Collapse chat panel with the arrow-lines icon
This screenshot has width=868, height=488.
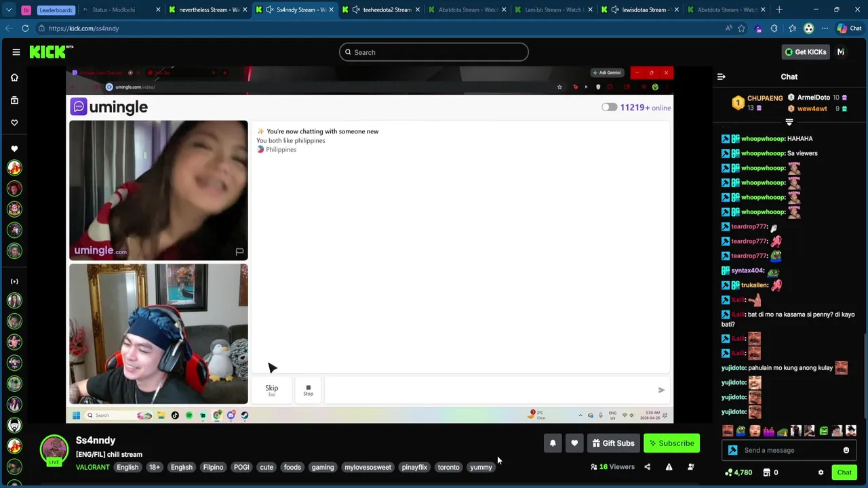coord(721,77)
